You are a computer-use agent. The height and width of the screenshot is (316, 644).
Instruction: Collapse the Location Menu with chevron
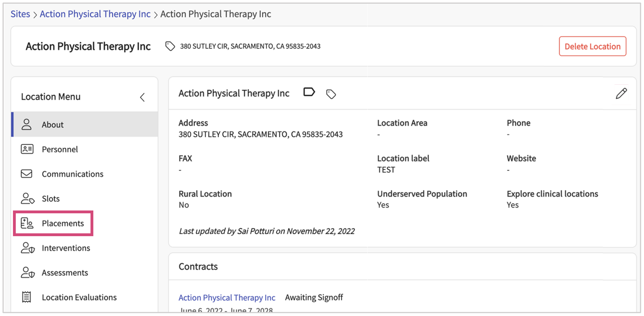click(x=142, y=97)
